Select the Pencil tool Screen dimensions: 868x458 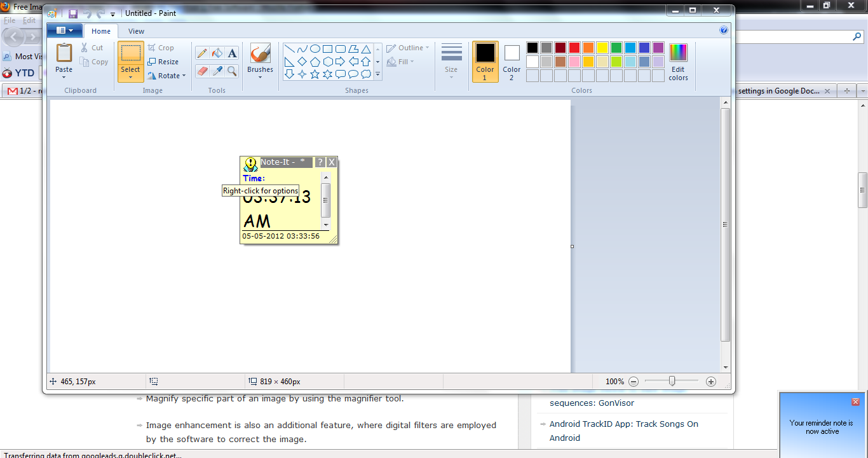202,53
